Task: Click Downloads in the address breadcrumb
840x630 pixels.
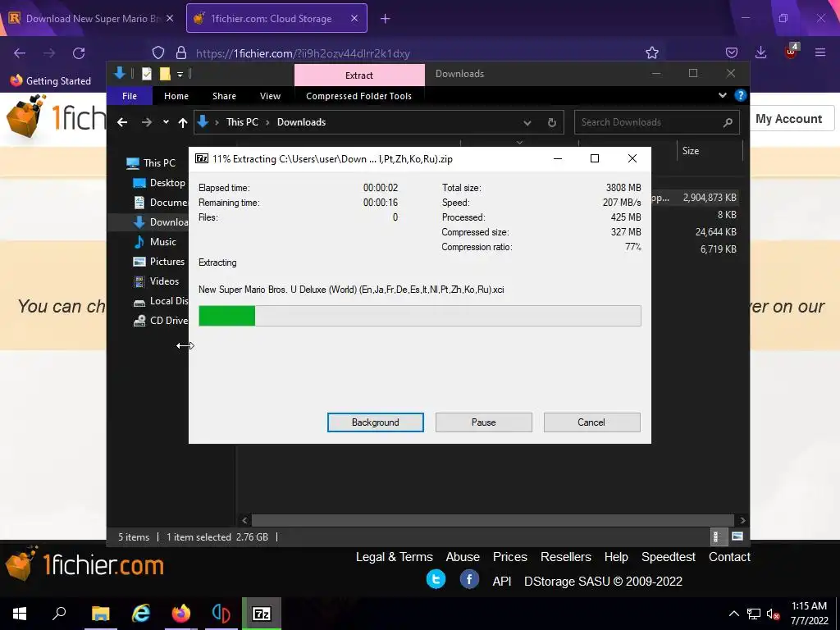Action: pyautogui.click(x=301, y=122)
